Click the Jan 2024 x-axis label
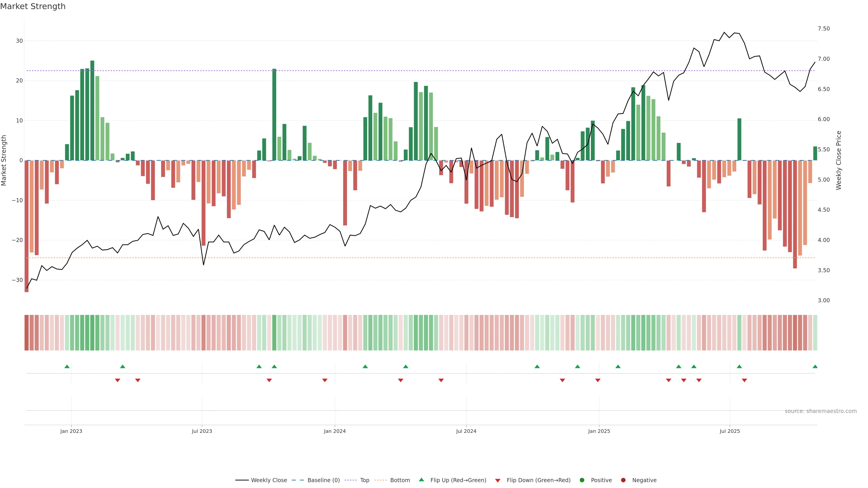The image size is (868, 488). click(x=335, y=431)
